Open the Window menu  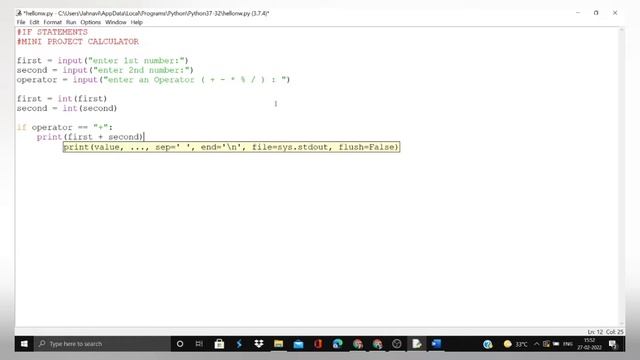pyautogui.click(x=116, y=22)
